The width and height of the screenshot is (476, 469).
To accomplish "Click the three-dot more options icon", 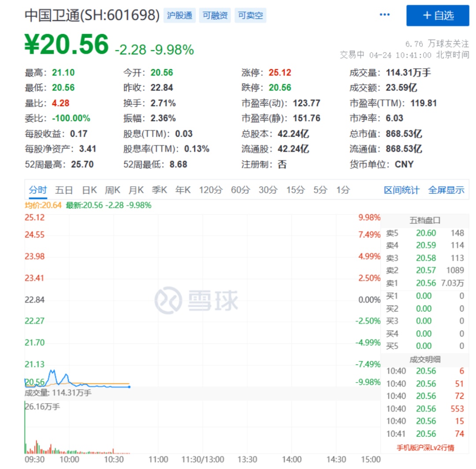I will (x=384, y=15).
